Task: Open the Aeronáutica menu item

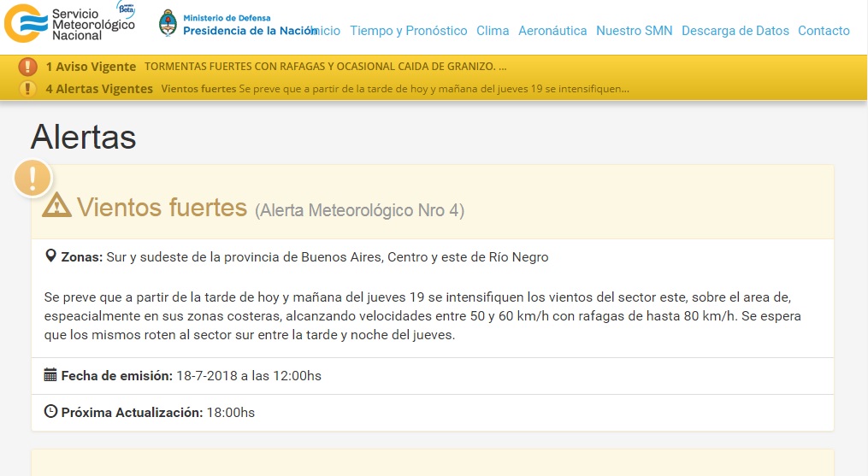Action: pos(552,31)
